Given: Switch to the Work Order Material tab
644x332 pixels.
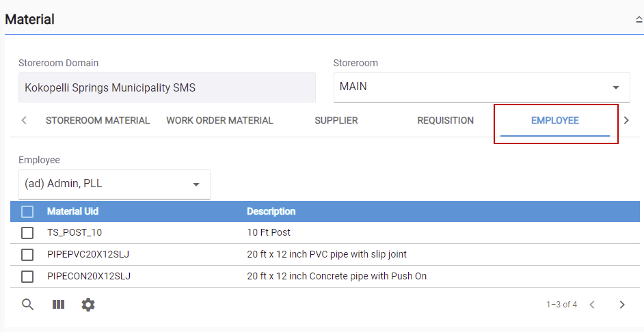Looking at the screenshot, I should 219,120.
